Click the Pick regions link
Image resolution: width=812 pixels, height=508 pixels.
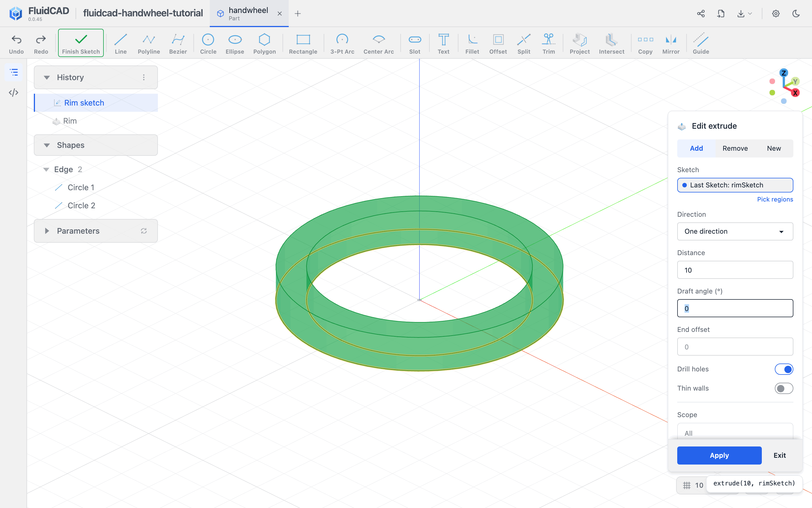[x=775, y=199]
